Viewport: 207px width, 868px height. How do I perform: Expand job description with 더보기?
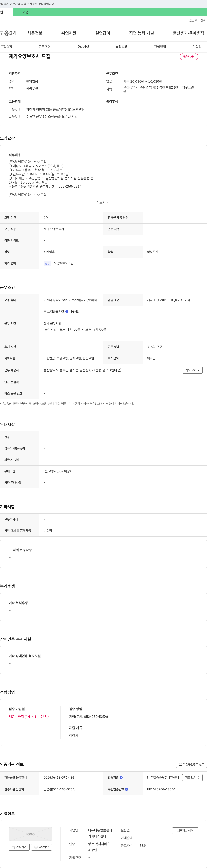103,202
